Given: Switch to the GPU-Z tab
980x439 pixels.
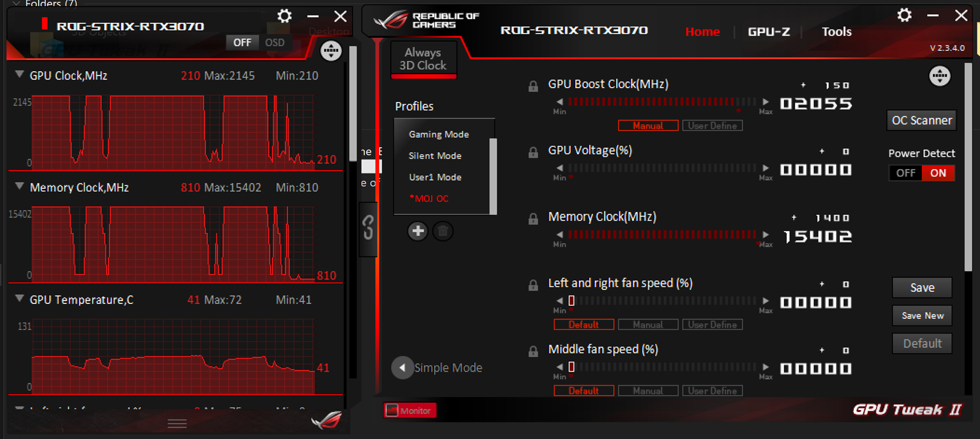Looking at the screenshot, I should 769,32.
